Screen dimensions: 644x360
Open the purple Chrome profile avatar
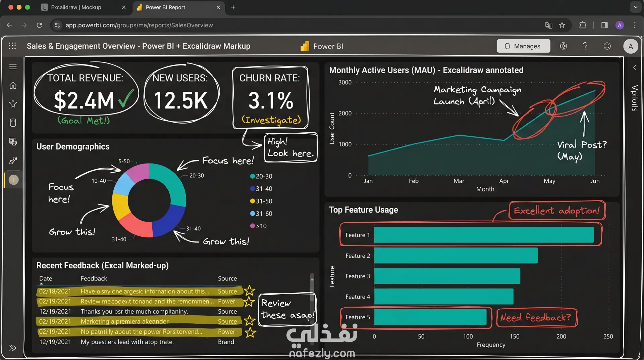tap(620, 25)
